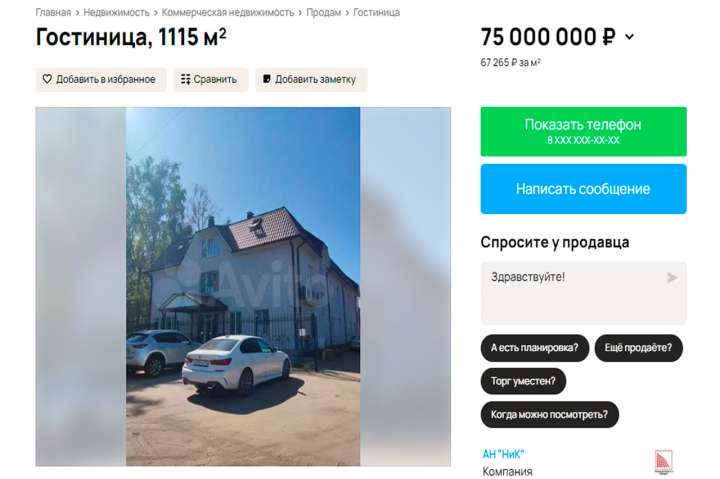The height and width of the screenshot is (479, 720).
Task: Select the Продам breadcrumb
Action: coord(324,12)
